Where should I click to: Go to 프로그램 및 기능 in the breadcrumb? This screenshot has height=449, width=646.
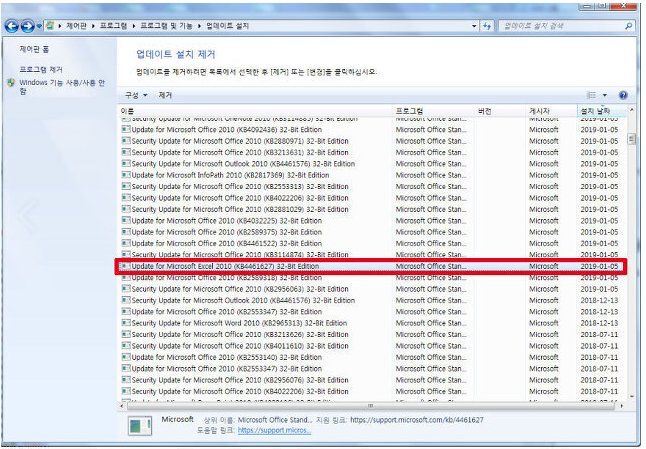coord(166,26)
